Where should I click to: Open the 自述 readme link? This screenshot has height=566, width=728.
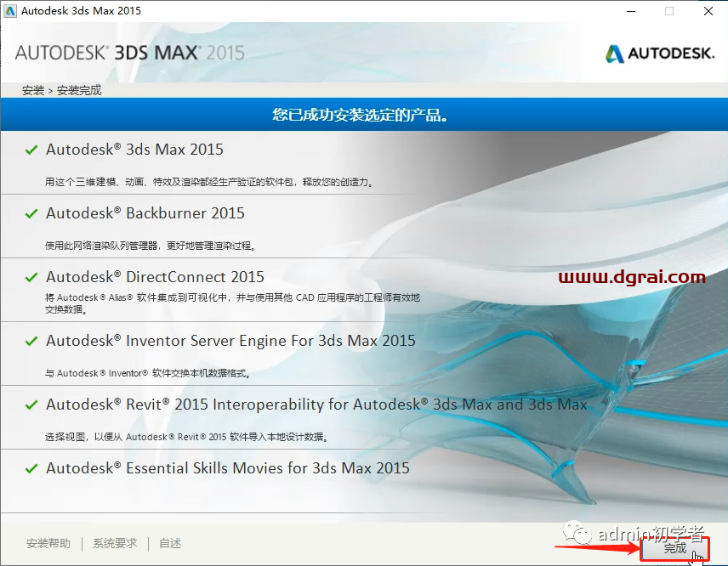(170, 543)
